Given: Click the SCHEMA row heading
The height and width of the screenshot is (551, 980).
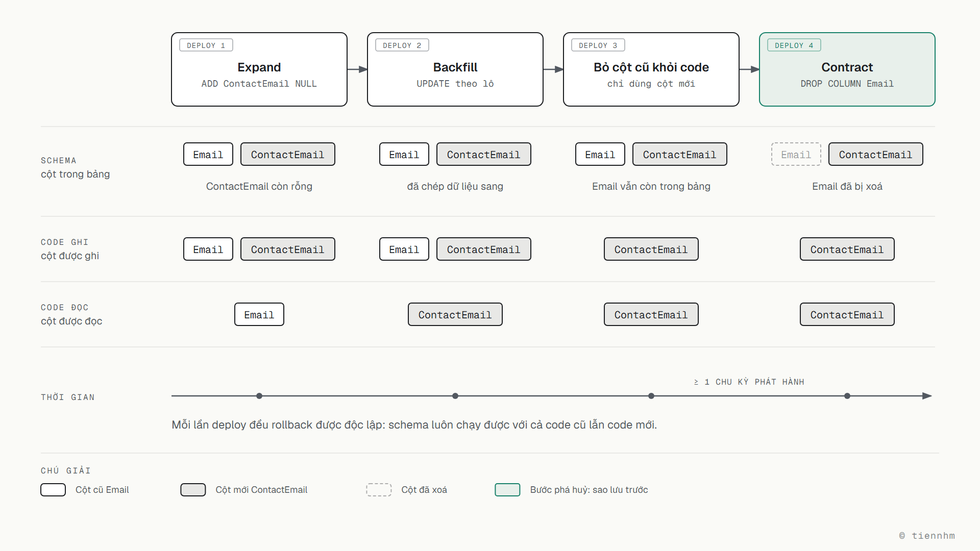Looking at the screenshot, I should (59, 161).
